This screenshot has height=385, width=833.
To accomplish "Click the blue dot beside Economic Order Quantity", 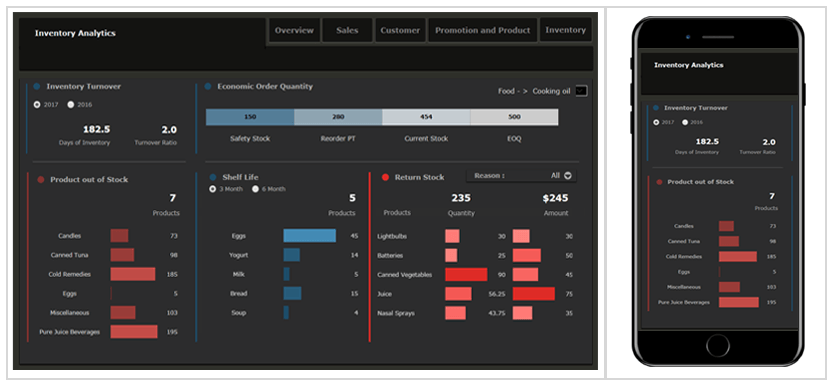I will tap(208, 86).
